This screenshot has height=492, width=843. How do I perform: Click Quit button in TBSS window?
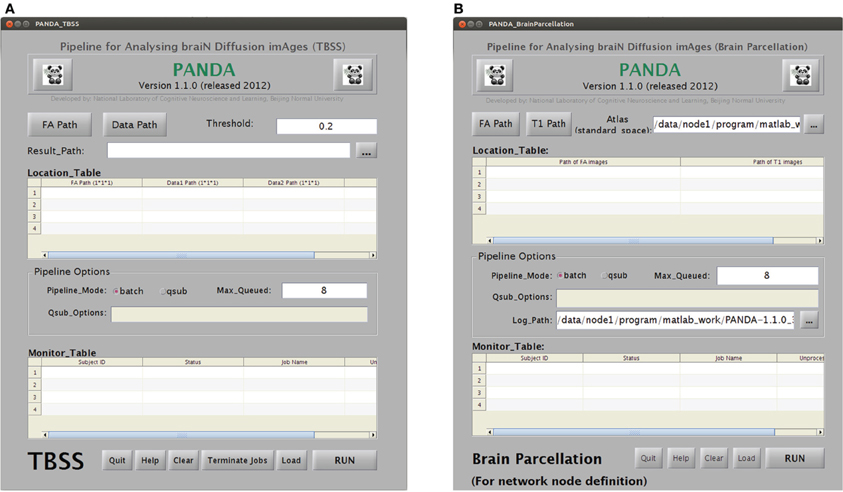coord(117,460)
